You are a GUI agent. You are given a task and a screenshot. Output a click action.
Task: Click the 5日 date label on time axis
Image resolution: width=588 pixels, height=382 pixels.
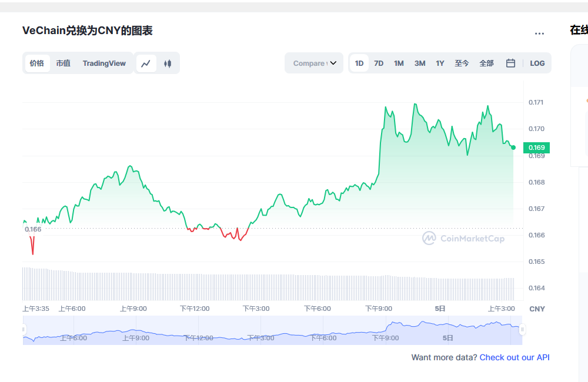(440, 309)
